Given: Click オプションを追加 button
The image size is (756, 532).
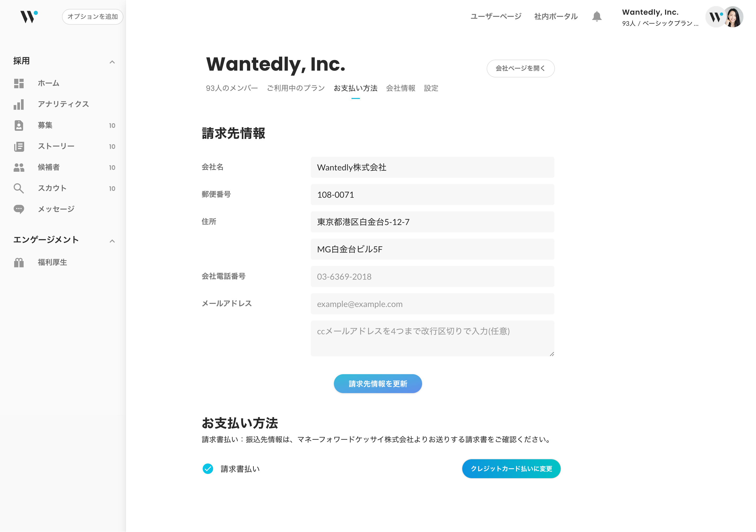Looking at the screenshot, I should [92, 17].
